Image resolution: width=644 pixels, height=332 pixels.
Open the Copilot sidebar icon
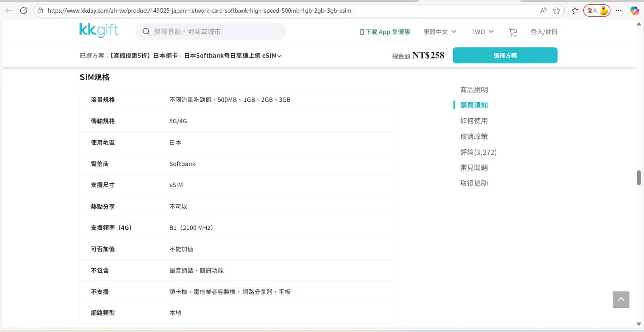pyautogui.click(x=634, y=10)
